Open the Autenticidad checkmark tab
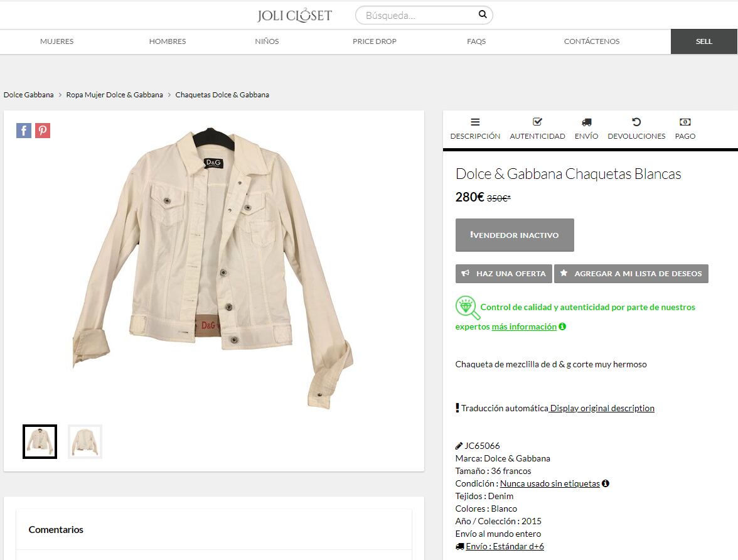 (x=537, y=129)
